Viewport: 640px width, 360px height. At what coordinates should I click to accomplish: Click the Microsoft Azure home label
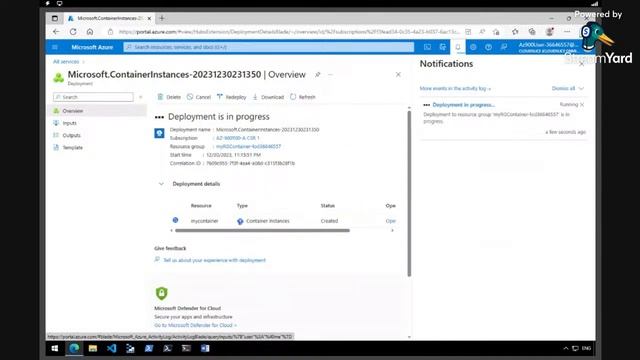tap(92, 47)
